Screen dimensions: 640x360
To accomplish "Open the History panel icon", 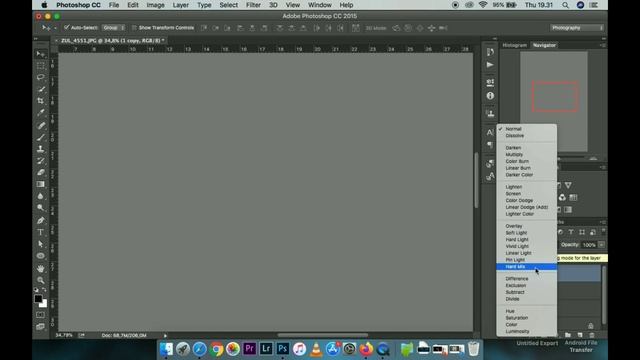I will click(x=490, y=52).
